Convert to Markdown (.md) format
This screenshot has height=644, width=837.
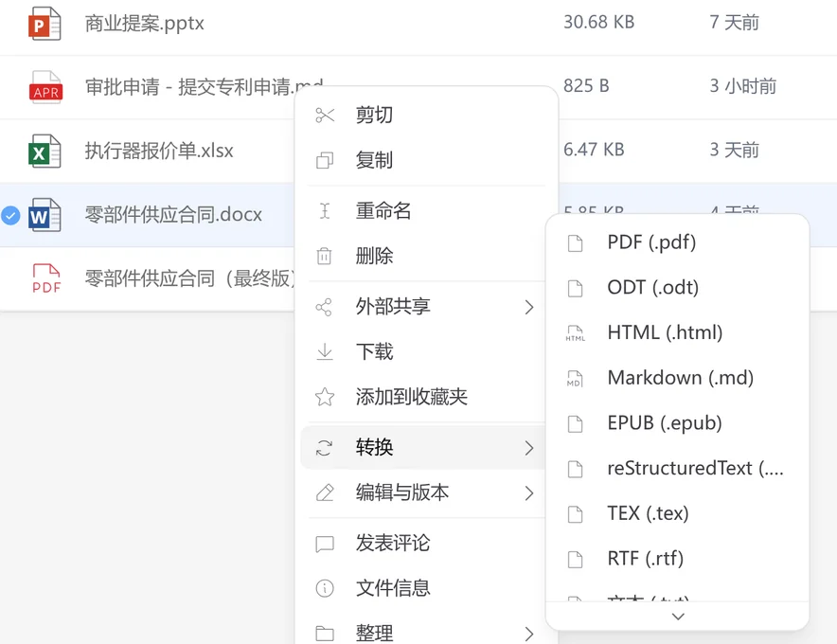(677, 378)
